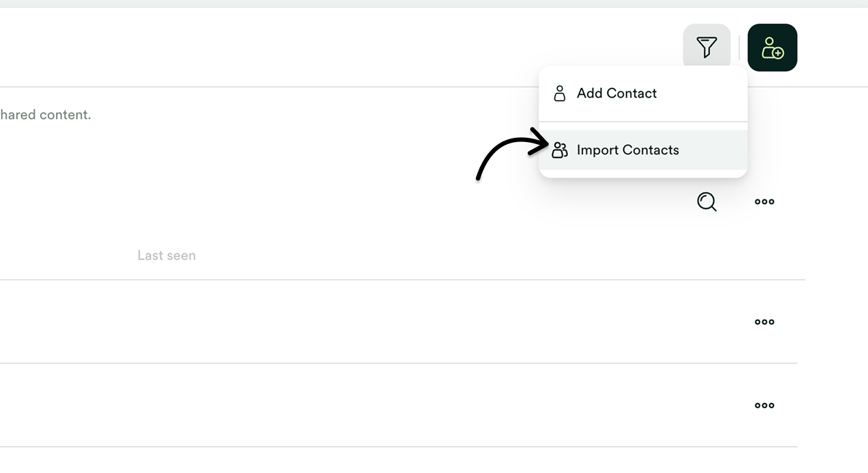The width and height of the screenshot is (868, 473).
Task: Click the group icon beside Import Contacts
Action: 560,149
